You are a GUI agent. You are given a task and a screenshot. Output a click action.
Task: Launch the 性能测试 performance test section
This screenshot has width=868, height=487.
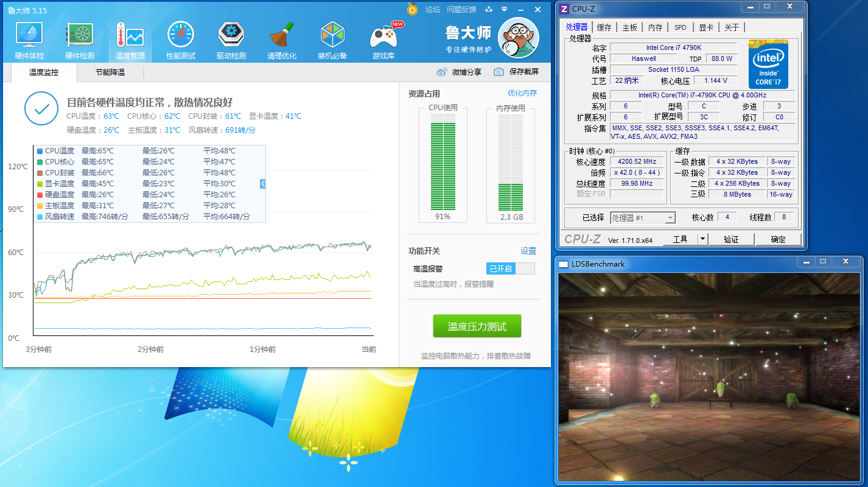181,41
